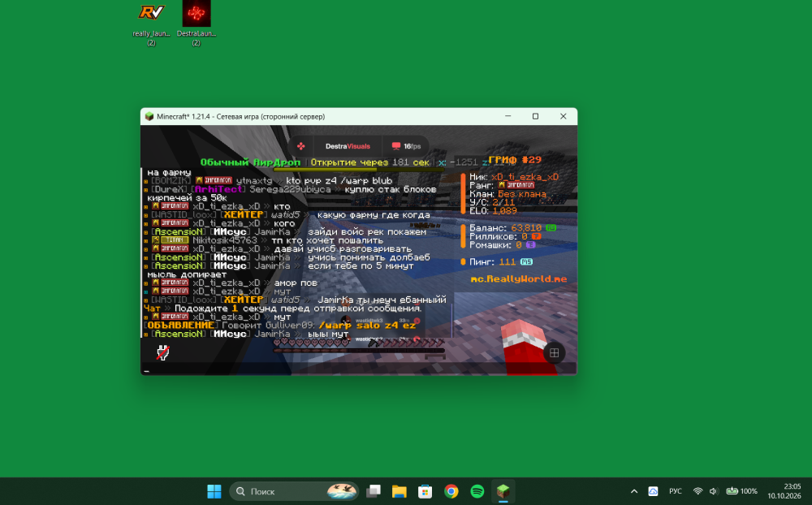Click the speaker volume tray icon

click(714, 491)
